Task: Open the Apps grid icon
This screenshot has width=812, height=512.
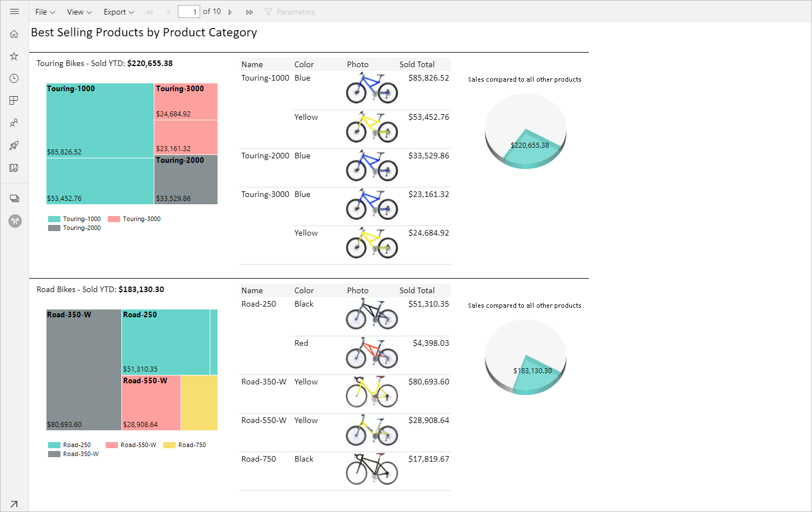Action: pos(15,101)
